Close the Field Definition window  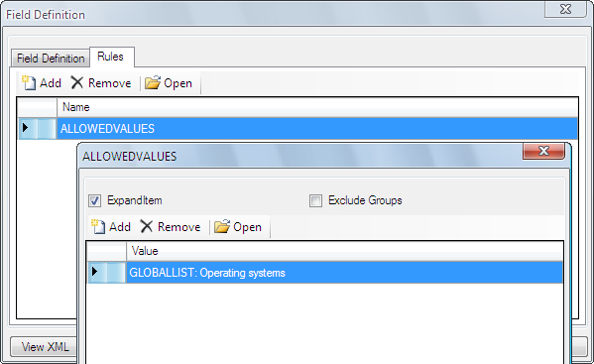pyautogui.click(x=565, y=9)
